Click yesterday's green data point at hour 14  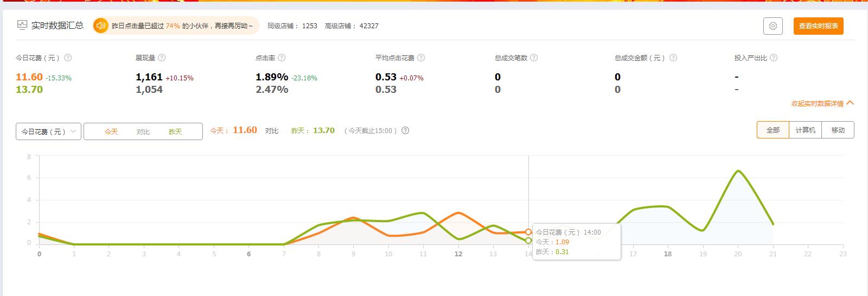click(x=528, y=241)
